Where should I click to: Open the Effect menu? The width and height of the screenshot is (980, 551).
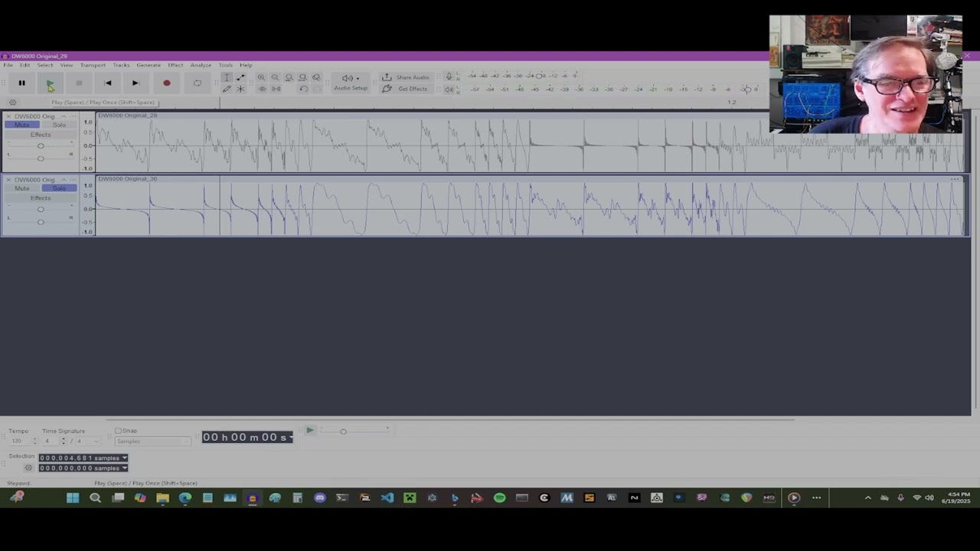175,65
